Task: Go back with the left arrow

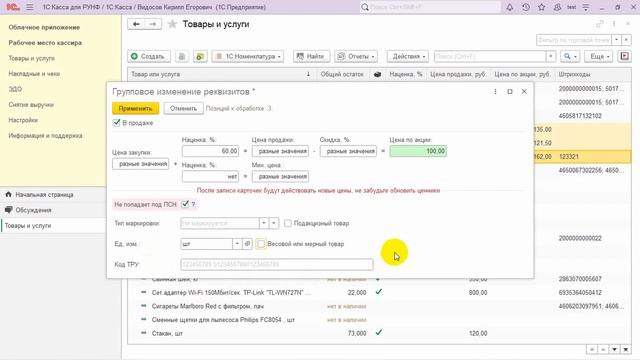Action: coord(136,24)
